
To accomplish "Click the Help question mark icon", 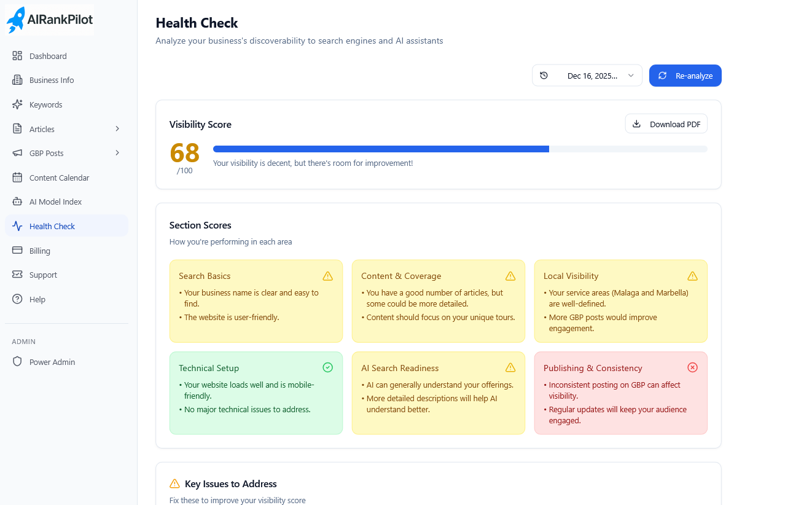I will [17, 299].
